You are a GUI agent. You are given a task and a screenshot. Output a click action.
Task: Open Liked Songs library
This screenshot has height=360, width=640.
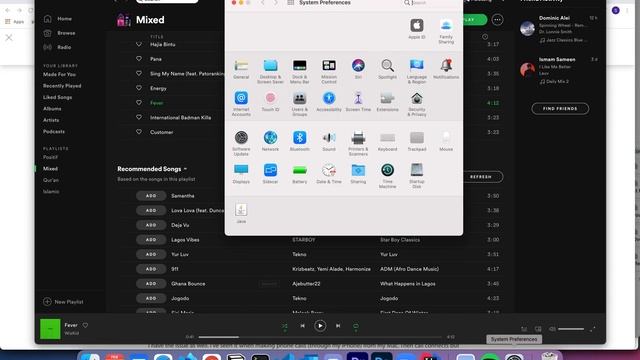click(x=58, y=97)
